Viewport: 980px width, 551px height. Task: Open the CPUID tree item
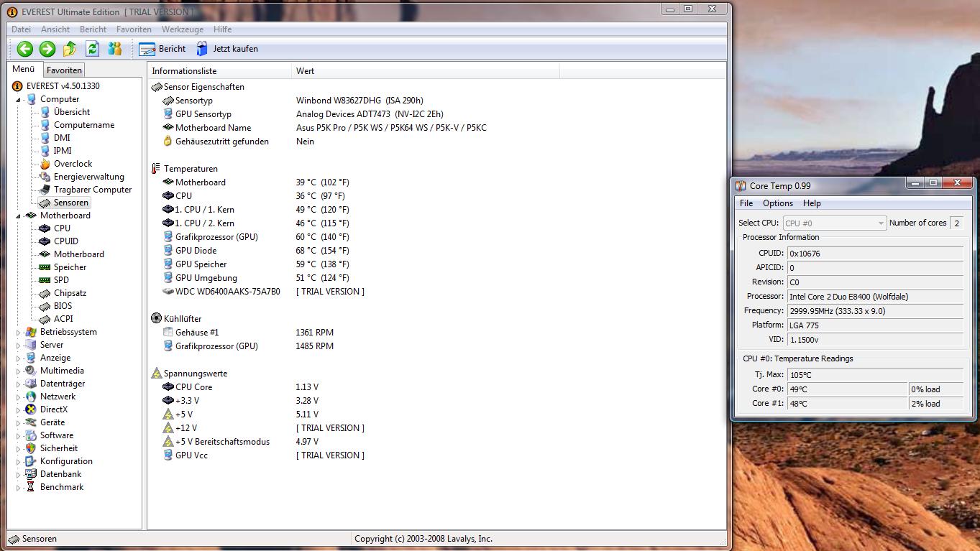point(66,241)
